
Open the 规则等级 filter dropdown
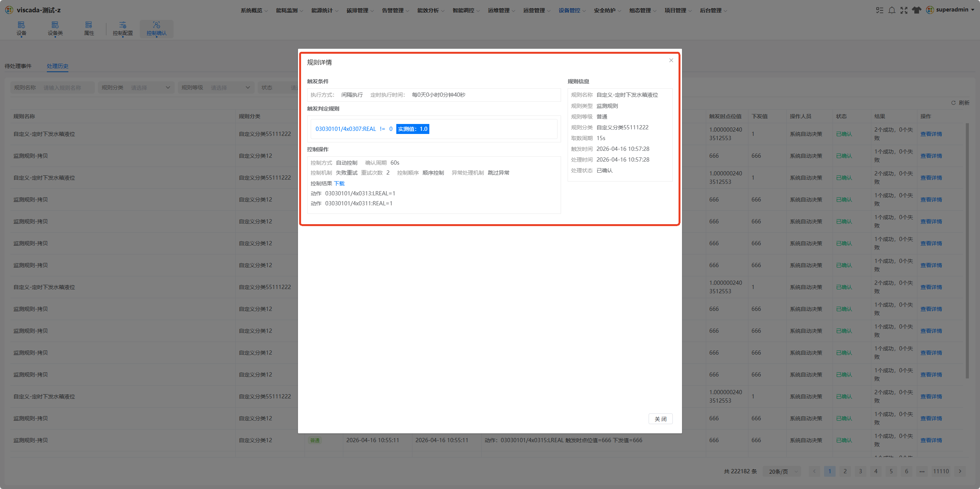pyautogui.click(x=216, y=88)
